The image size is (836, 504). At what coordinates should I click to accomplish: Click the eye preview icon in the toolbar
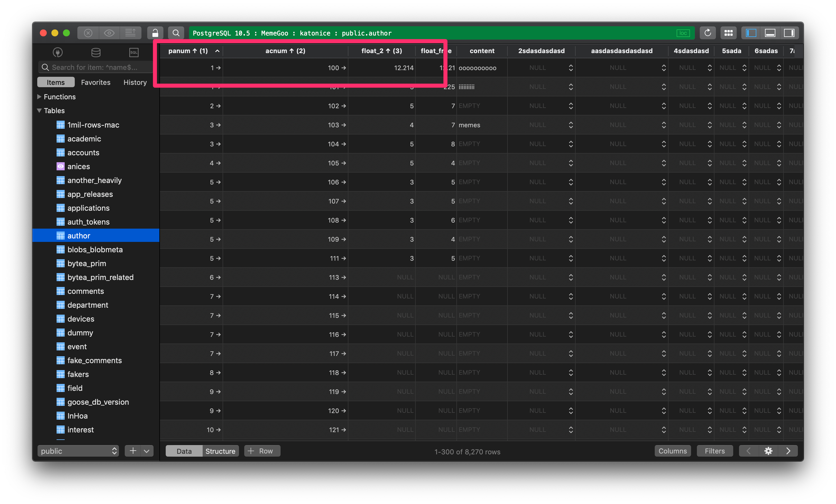pos(109,33)
